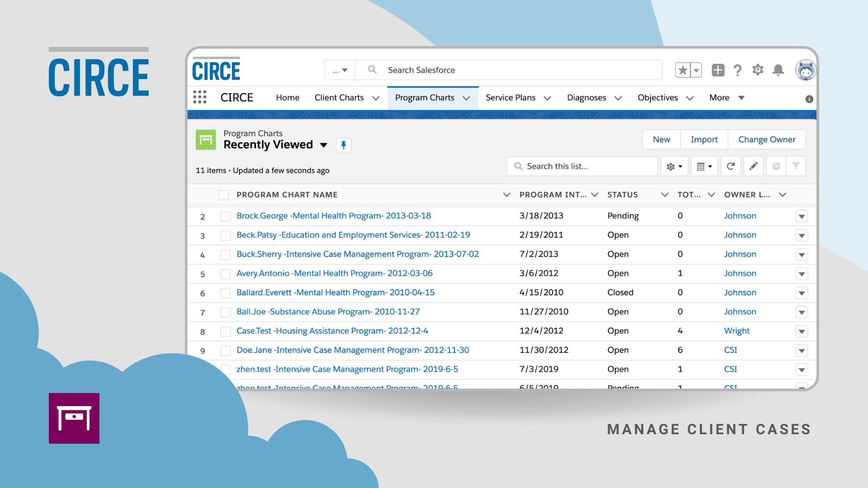The image size is (868, 488).
Task: Add page to favorites star
Action: click(x=683, y=70)
